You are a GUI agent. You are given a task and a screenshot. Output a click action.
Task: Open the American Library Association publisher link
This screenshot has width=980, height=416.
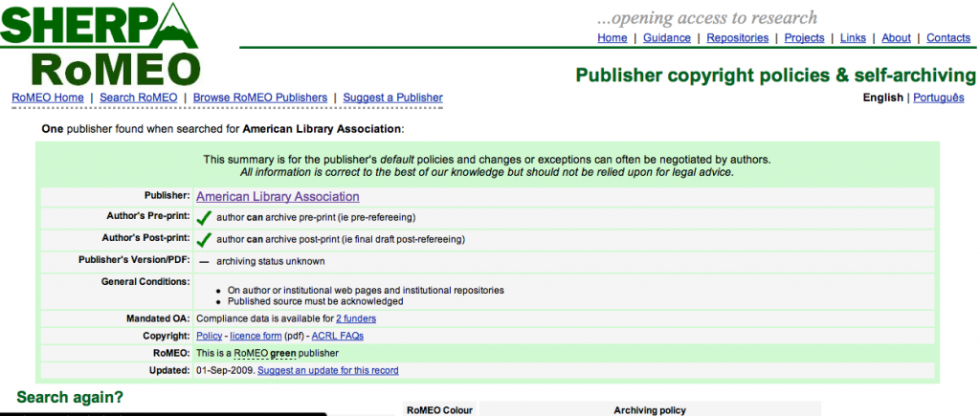[x=278, y=197]
